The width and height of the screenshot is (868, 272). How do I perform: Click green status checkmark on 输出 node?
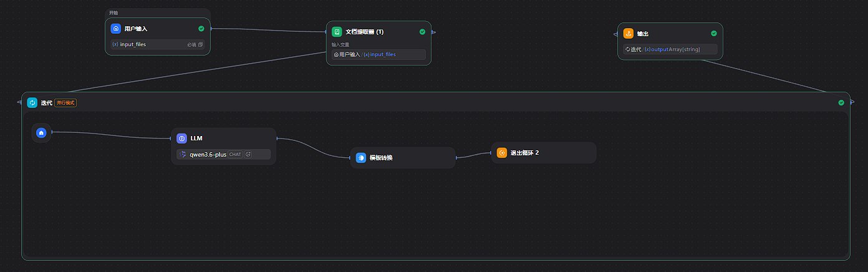pos(713,34)
